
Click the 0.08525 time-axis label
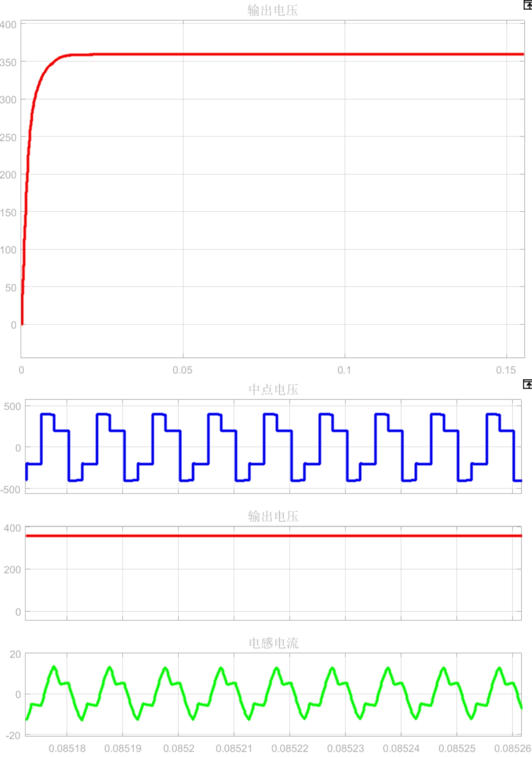coord(457,748)
